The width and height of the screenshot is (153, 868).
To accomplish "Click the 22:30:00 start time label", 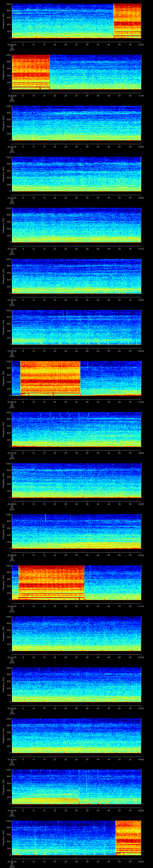I will pos(12,96).
